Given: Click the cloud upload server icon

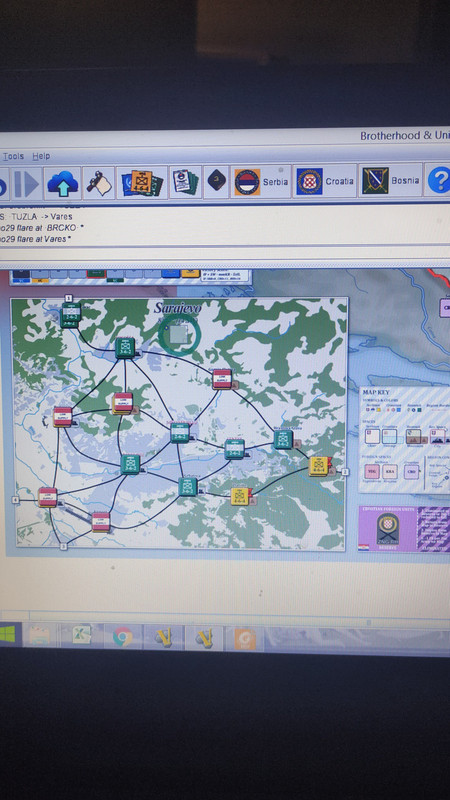Looking at the screenshot, I should (x=62, y=183).
